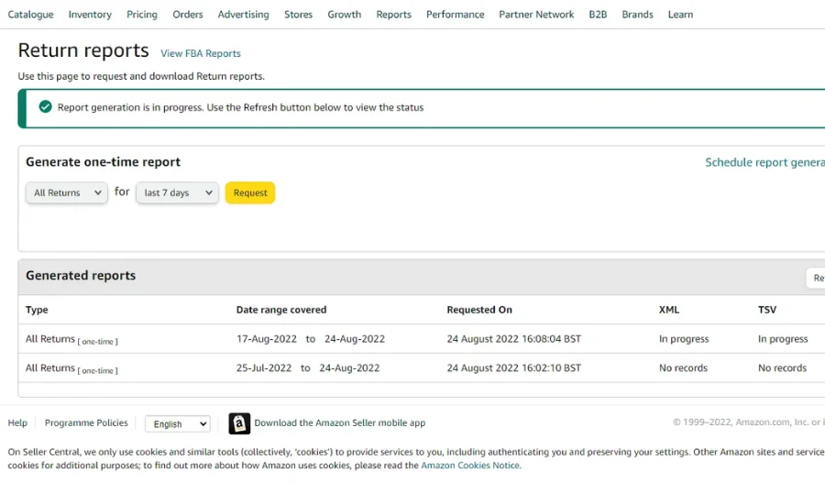Click the yellow Request button
Image resolution: width=825 pixels, height=504 pixels.
(x=250, y=192)
